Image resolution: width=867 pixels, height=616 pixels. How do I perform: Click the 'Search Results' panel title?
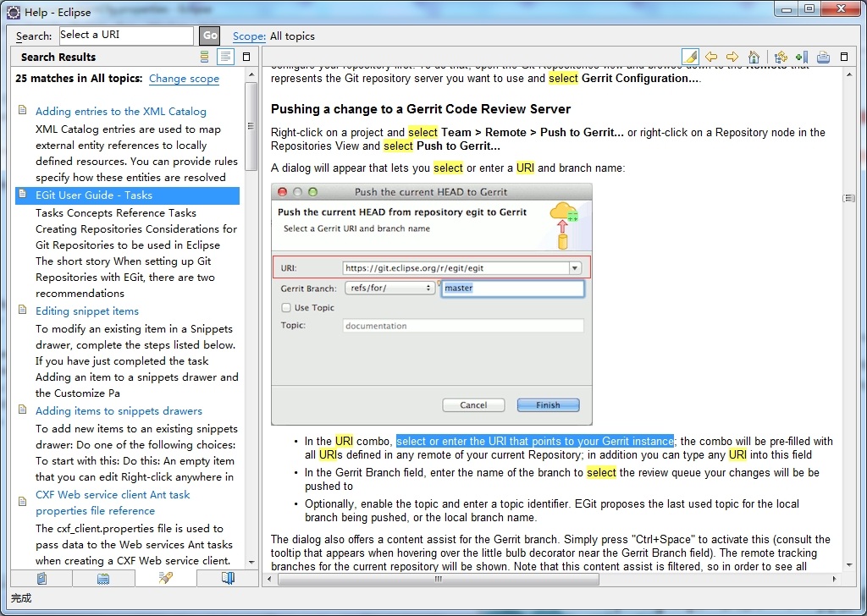point(58,57)
